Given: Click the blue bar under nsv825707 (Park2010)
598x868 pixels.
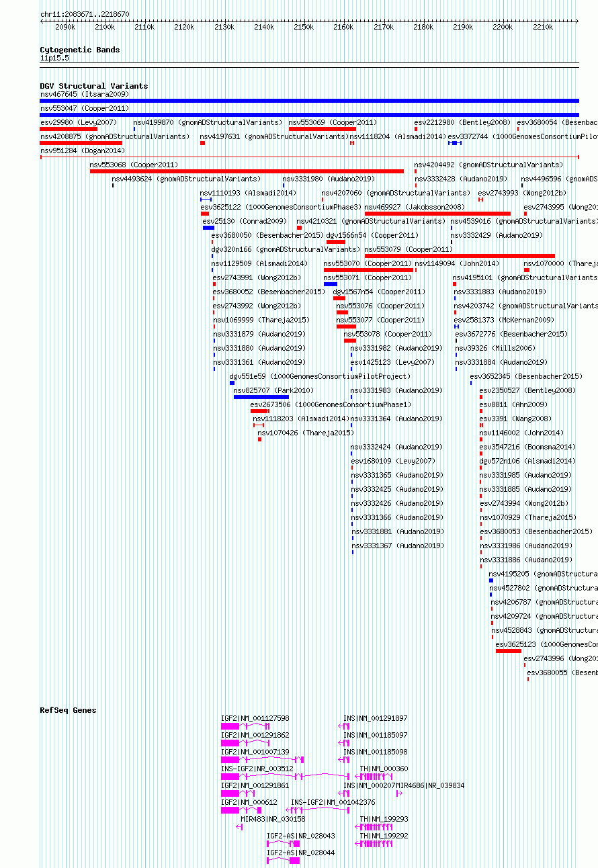Looking at the screenshot, I should pos(261,397).
